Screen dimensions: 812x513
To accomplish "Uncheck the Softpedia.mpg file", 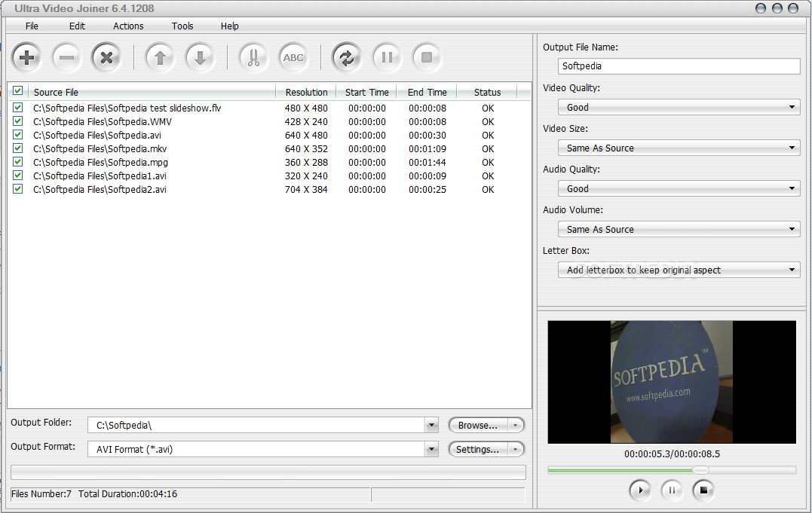I will click(18, 162).
